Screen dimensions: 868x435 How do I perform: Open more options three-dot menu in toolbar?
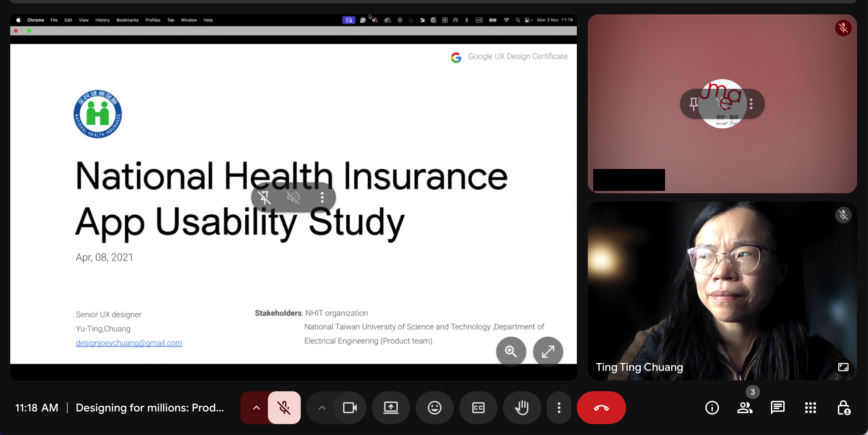click(559, 407)
